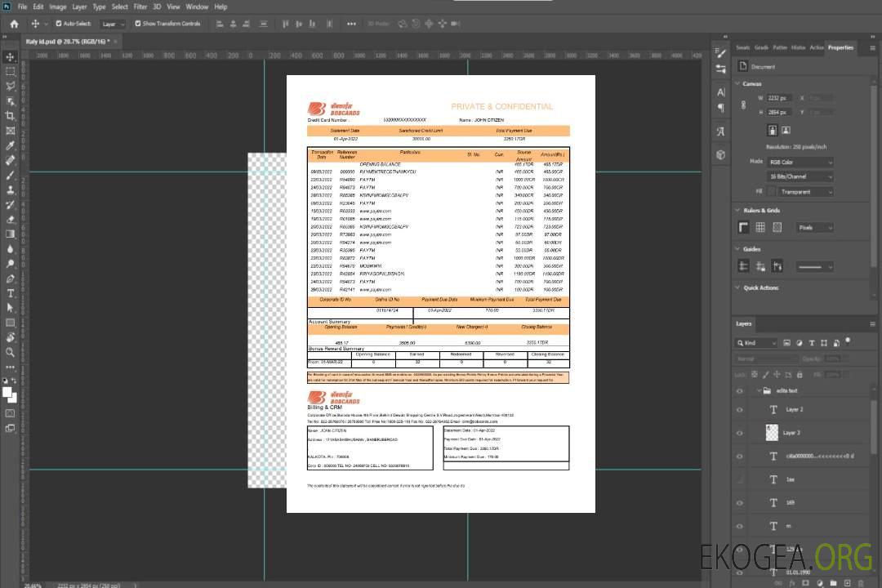Screen dimensions: 882x588
Task: Open the RGB Color mode dropdown
Action: 800,162
